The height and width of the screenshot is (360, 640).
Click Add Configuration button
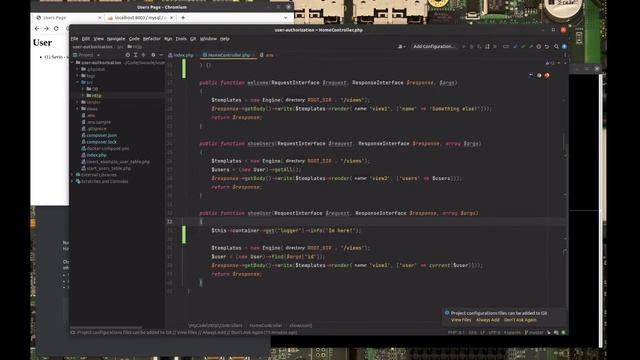(433, 47)
